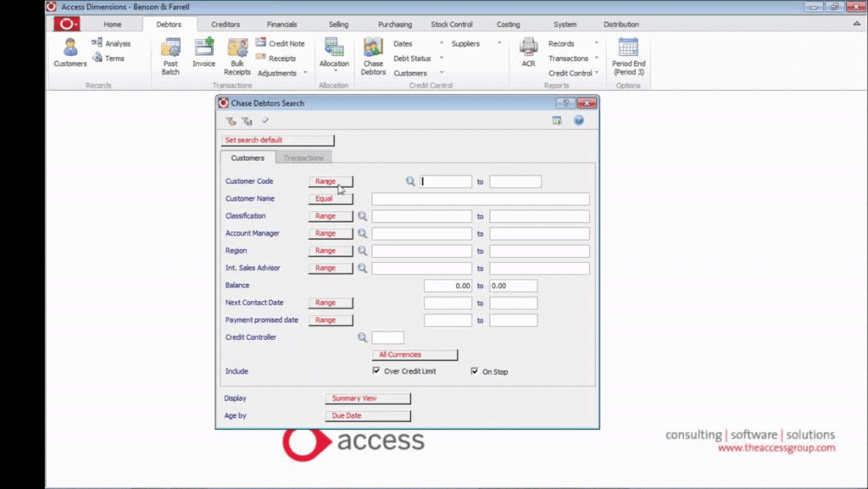This screenshot has width=868, height=489.
Task: Open Post Batch transaction
Action: click(170, 57)
